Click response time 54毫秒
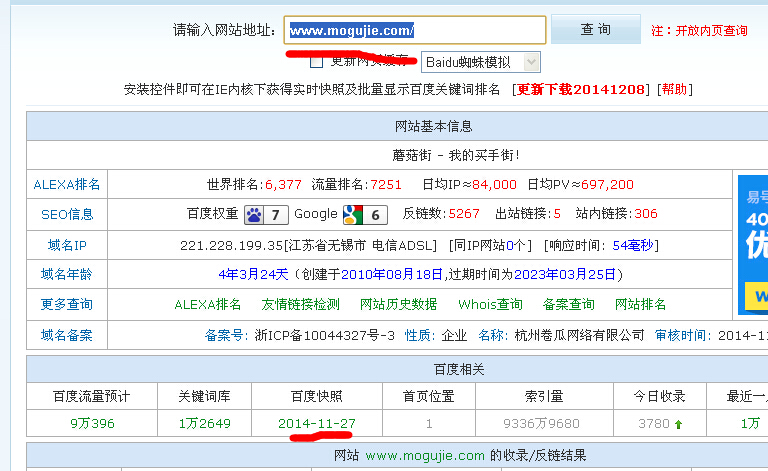Screen dimensions: 768x471 point(633,245)
